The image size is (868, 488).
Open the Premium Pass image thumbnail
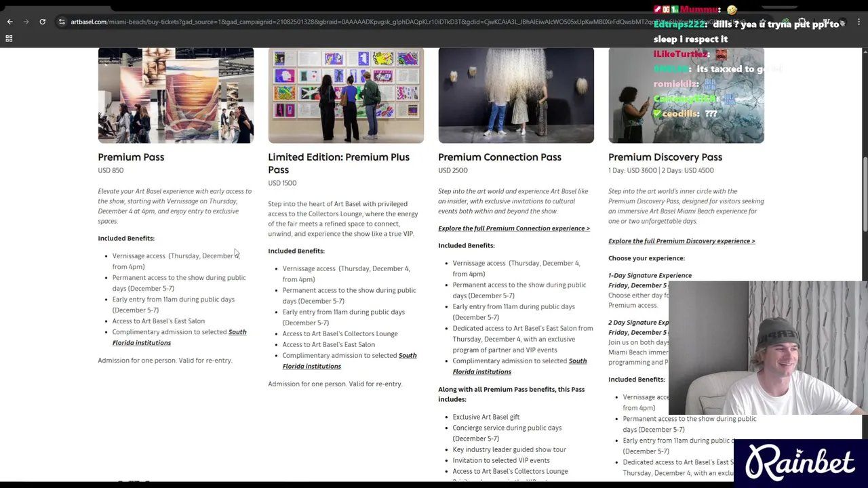coord(176,95)
